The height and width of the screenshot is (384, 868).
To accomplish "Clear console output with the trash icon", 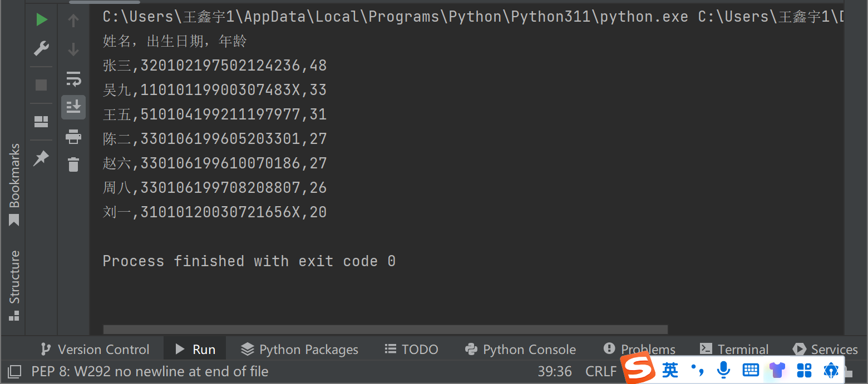I will coord(73,164).
